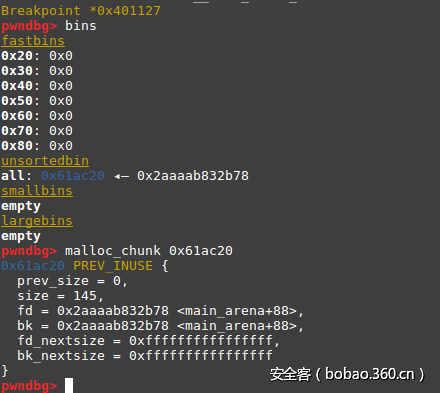Image resolution: width=440 pixels, height=393 pixels.
Task: Click the size = 145 field
Action: (60, 296)
